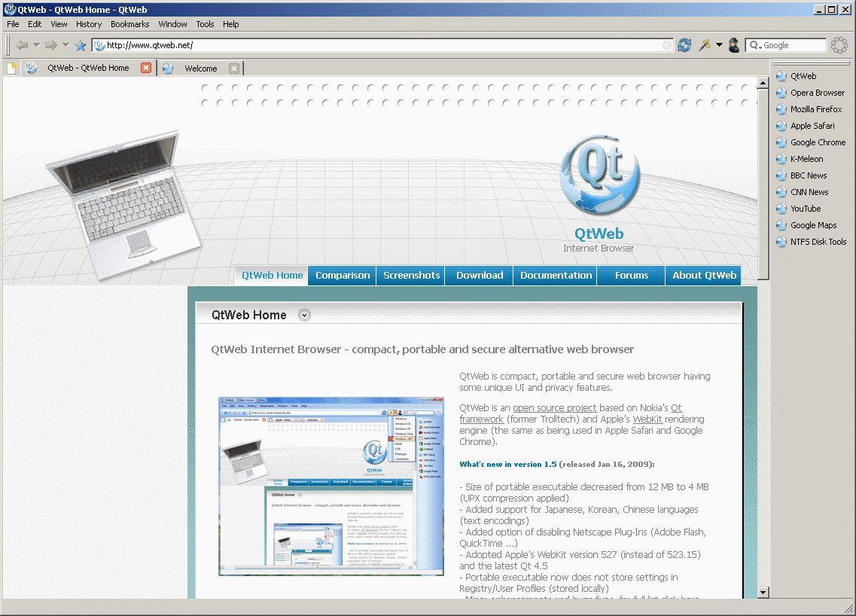Click the page scrollbar up arrow
Screen dimensions: 856x616
[x=763, y=83]
